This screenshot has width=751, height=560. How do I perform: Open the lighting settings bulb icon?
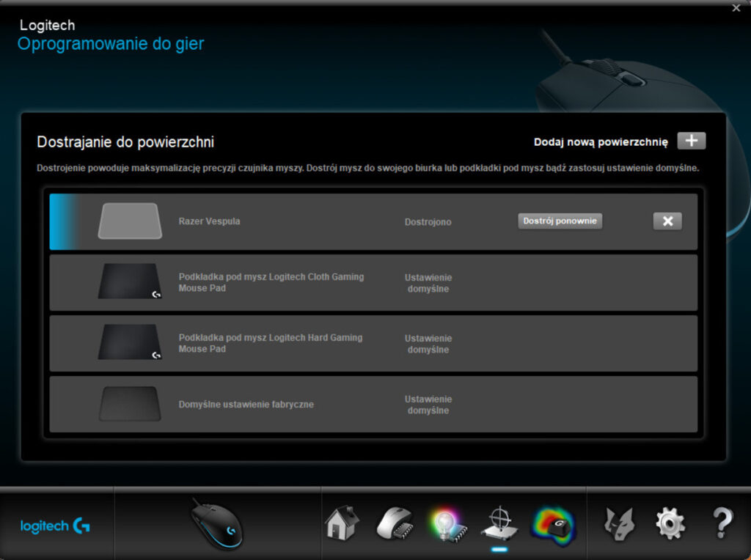447,524
